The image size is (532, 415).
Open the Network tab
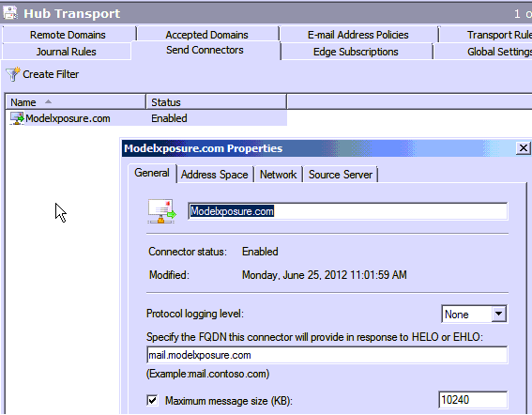coord(278,175)
